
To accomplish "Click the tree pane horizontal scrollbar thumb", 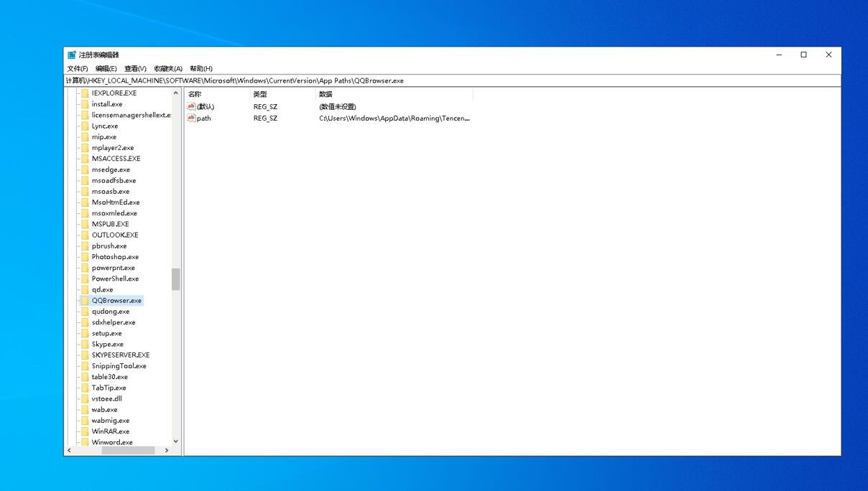I will tap(128, 450).
